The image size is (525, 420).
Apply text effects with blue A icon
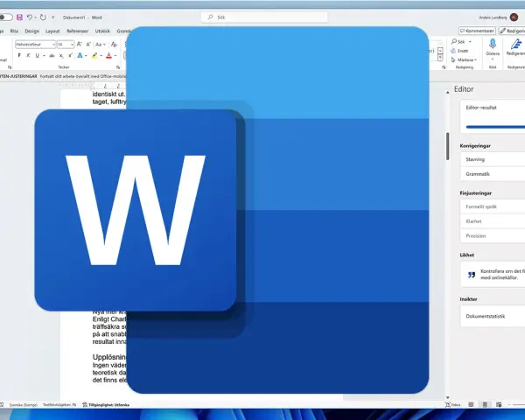(x=80, y=56)
